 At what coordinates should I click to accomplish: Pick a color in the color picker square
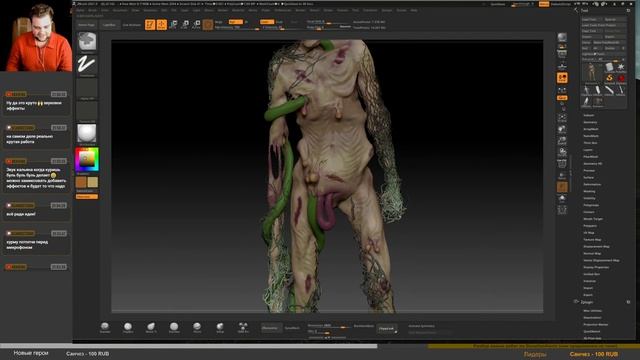click(x=87, y=159)
